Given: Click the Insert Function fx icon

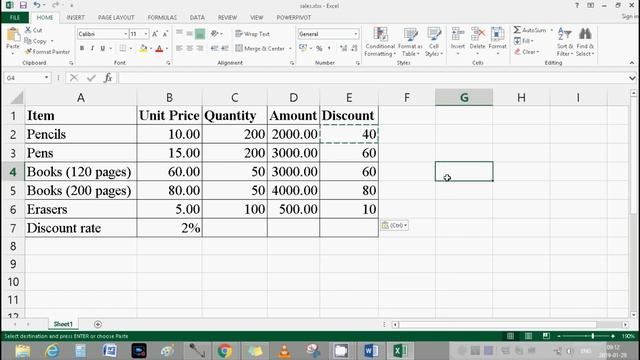Looking at the screenshot, I should point(108,78).
